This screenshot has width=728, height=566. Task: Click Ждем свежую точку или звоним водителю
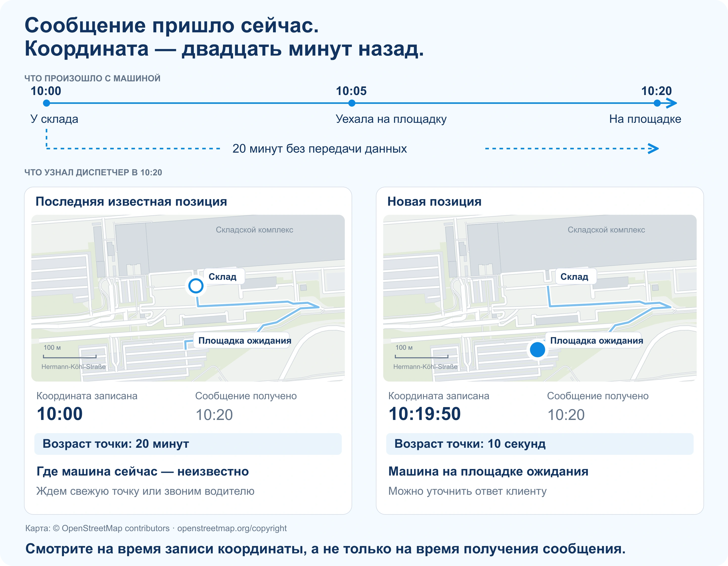(x=145, y=491)
